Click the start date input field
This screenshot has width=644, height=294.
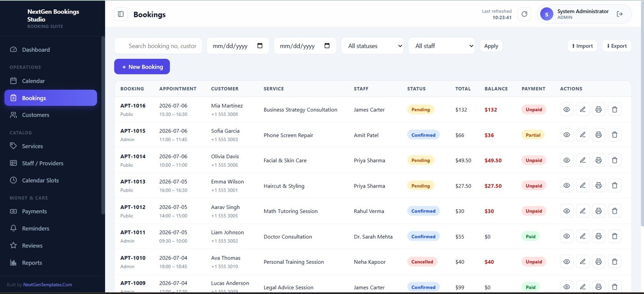pos(238,46)
